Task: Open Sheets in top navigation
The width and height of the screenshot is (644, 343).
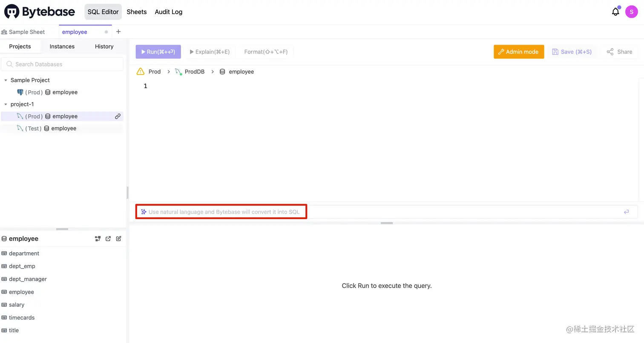Action: (x=137, y=12)
